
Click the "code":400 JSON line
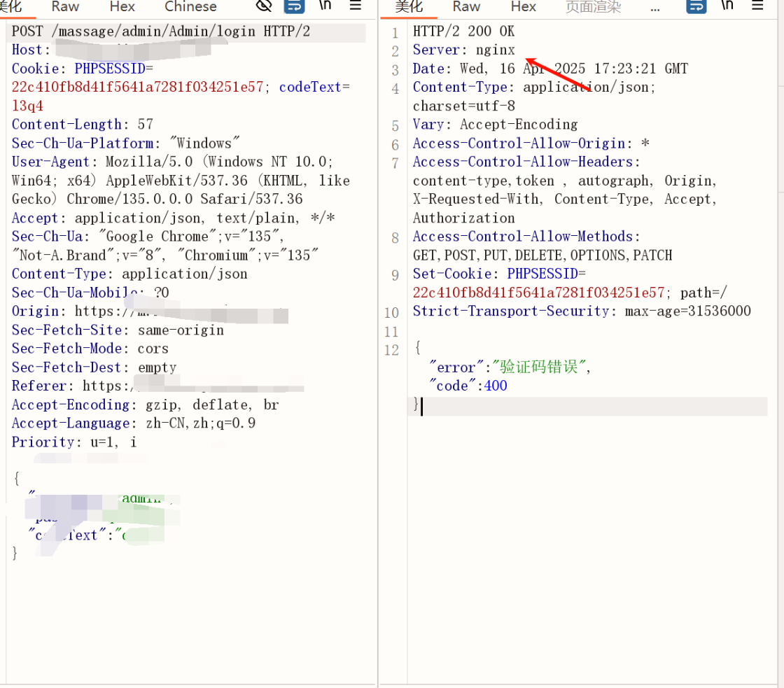[x=468, y=386]
